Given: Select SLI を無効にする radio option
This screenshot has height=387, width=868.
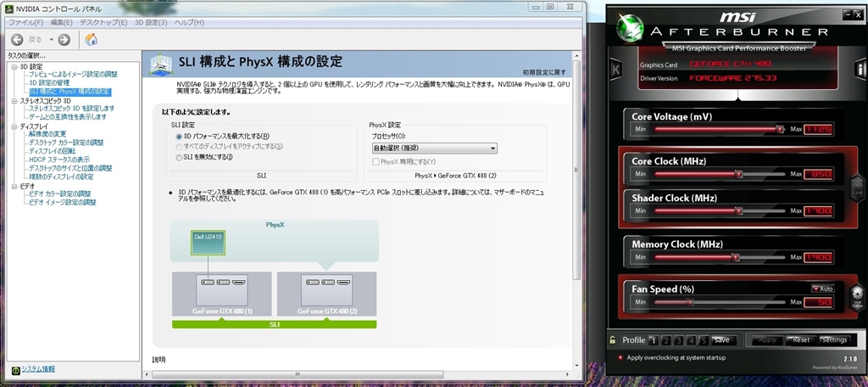Looking at the screenshot, I should tap(179, 157).
